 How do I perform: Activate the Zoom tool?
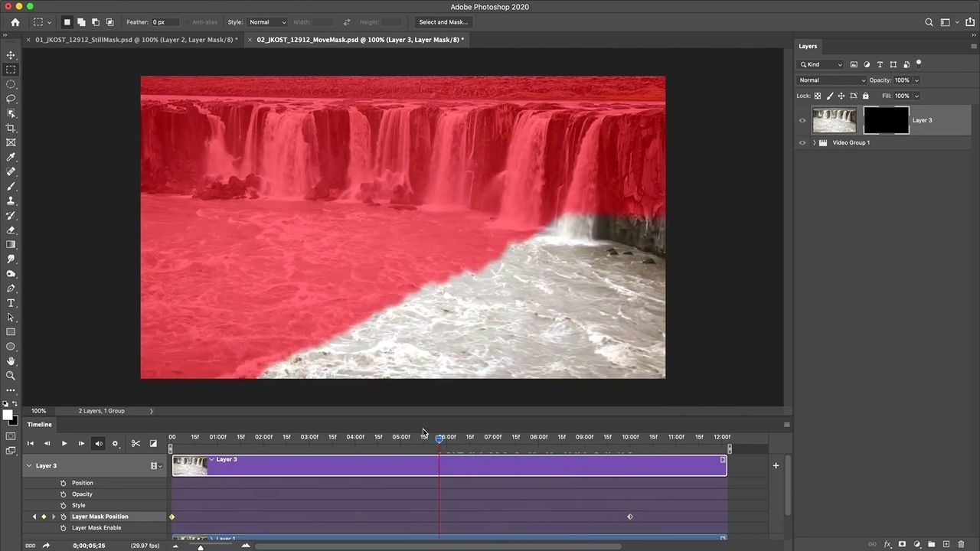11,376
